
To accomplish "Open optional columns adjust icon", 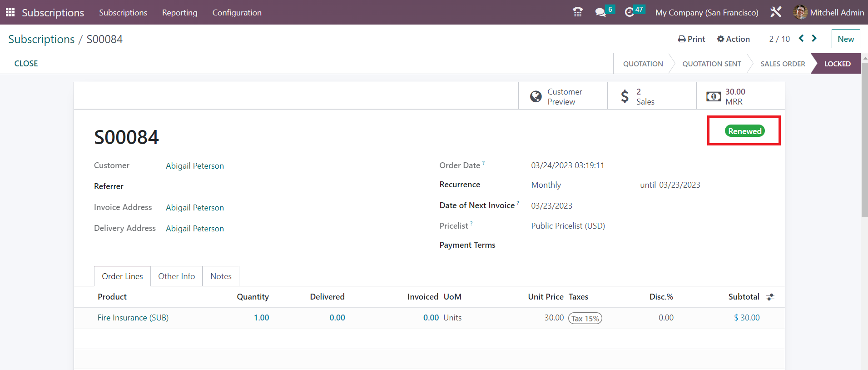I will click(770, 297).
